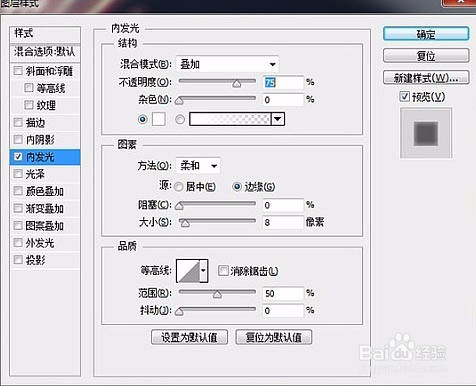Confirm with the 确定 button
476x386 pixels.
[x=426, y=34]
